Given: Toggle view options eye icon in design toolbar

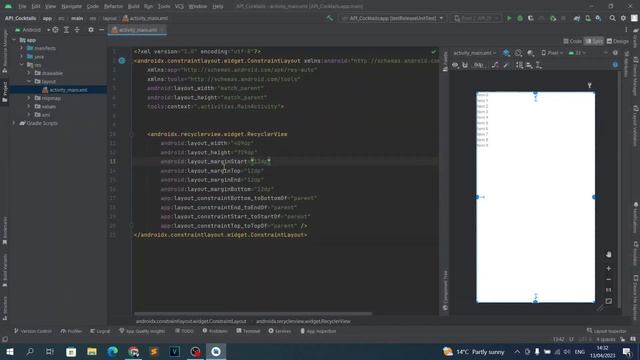Looking at the screenshot, I should point(455,65).
